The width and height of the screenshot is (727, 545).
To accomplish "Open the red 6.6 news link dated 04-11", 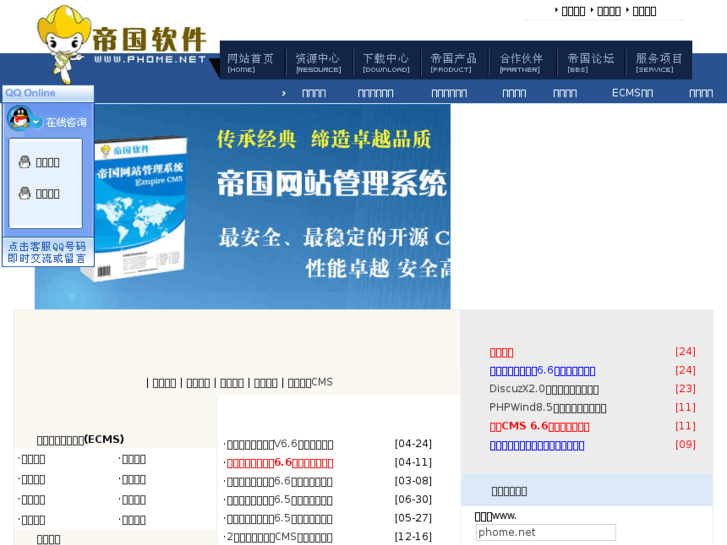I will pyautogui.click(x=279, y=463).
